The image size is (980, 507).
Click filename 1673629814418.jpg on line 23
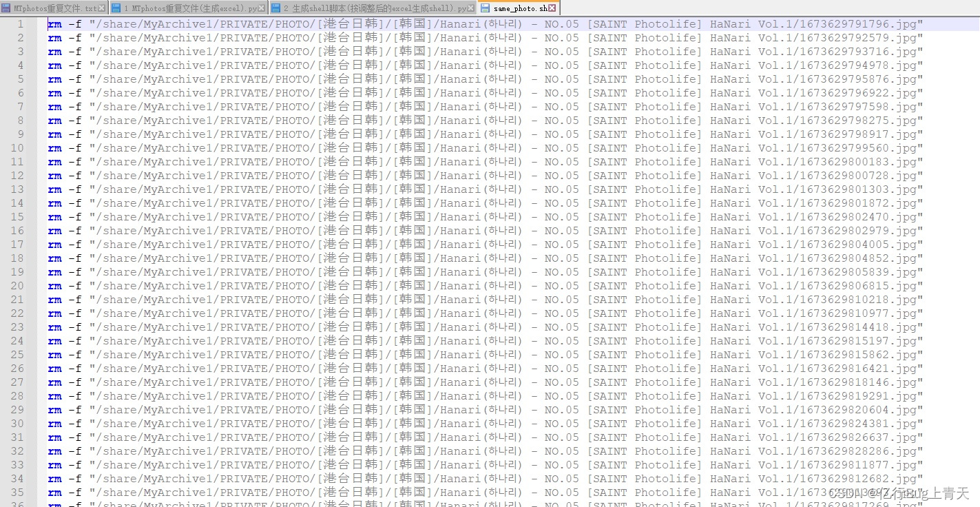click(x=858, y=327)
